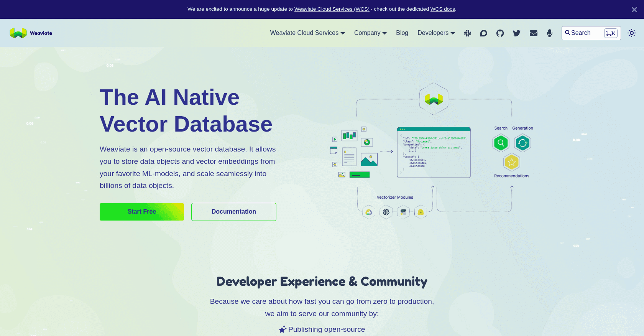Dismiss the announcement banner
This screenshot has height=336, width=644.
point(634,10)
